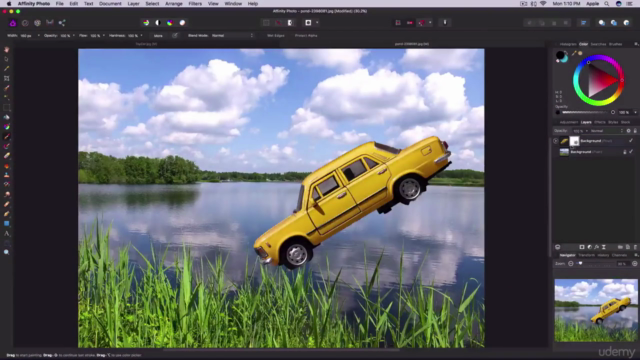The height and width of the screenshot is (360, 640).
Task: Switch to the Swatches tab
Action: pos(598,44)
